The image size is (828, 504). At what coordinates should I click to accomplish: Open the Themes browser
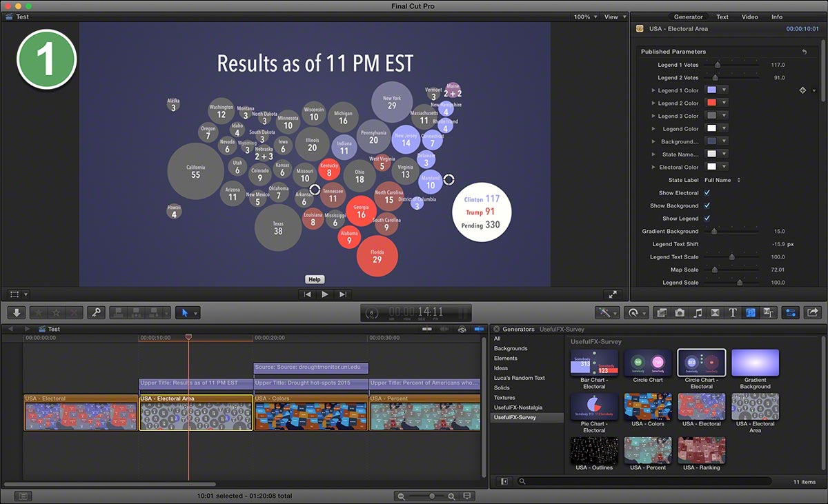(x=767, y=312)
